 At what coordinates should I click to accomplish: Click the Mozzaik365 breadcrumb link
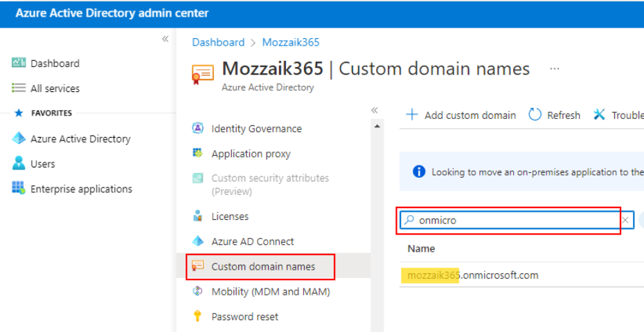291,42
